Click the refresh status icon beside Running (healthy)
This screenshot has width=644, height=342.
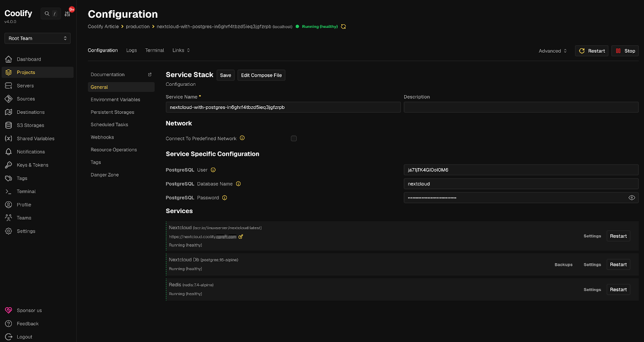coord(343,26)
